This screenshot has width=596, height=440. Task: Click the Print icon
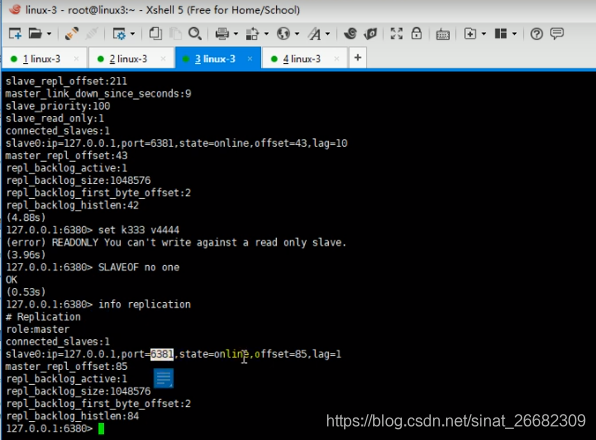click(222, 34)
